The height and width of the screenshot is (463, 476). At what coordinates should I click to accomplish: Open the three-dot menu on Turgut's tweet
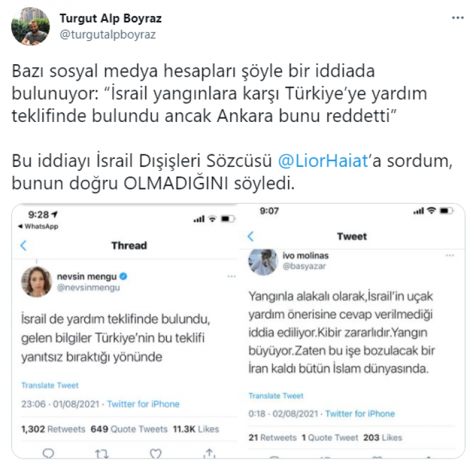458,18
